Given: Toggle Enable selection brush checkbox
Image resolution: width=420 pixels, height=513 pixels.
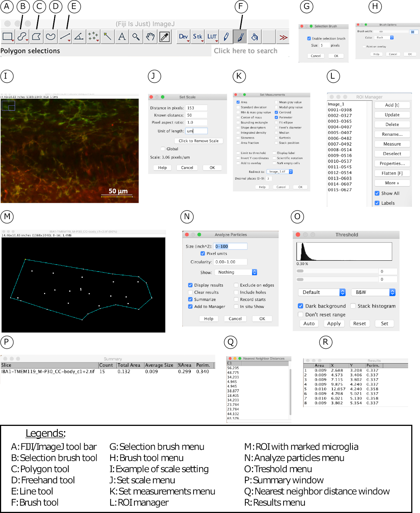Looking at the screenshot, I should (x=309, y=38).
